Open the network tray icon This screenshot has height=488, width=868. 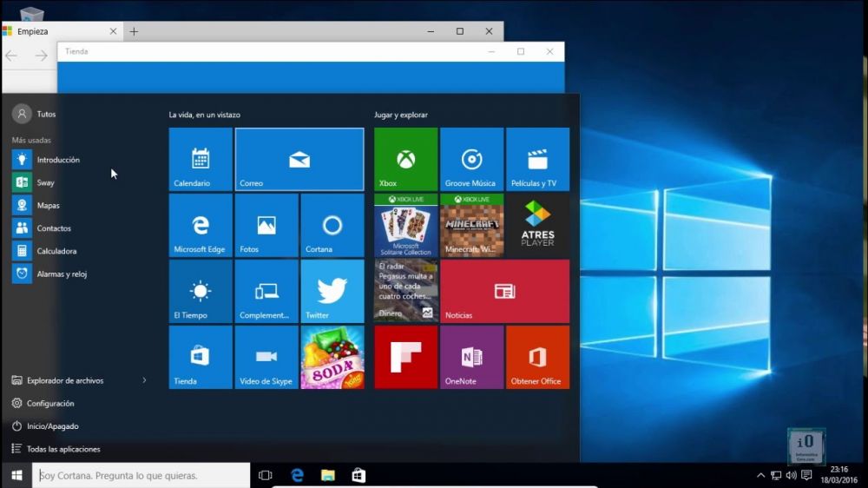click(776, 475)
